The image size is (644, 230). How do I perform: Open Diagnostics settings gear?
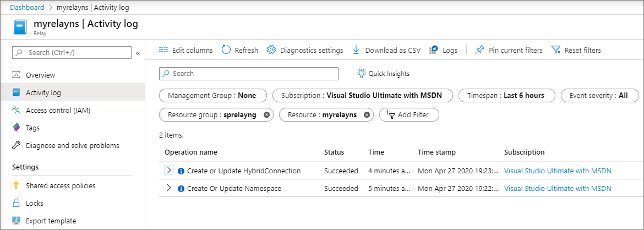271,50
